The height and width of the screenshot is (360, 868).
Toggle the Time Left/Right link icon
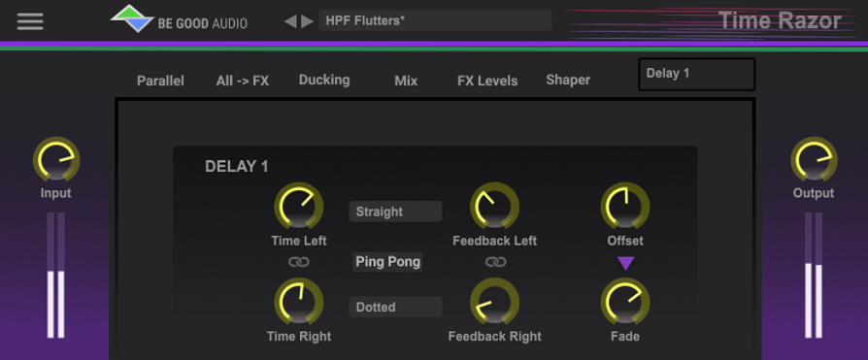click(x=299, y=262)
